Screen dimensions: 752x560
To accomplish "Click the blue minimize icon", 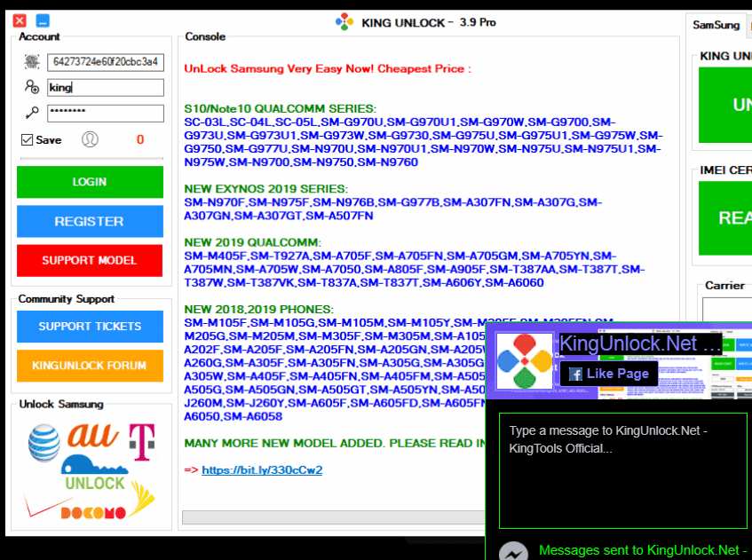I will (x=43, y=20).
